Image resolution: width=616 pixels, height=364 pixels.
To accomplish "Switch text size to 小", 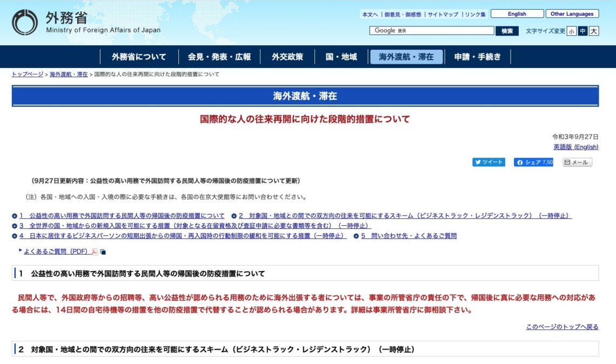I will tap(571, 31).
